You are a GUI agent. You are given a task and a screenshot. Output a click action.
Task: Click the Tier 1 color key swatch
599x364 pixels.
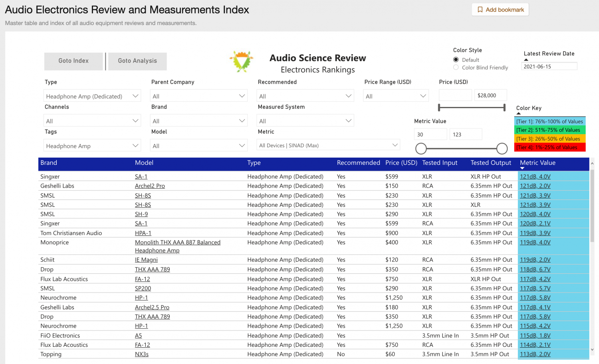550,121
